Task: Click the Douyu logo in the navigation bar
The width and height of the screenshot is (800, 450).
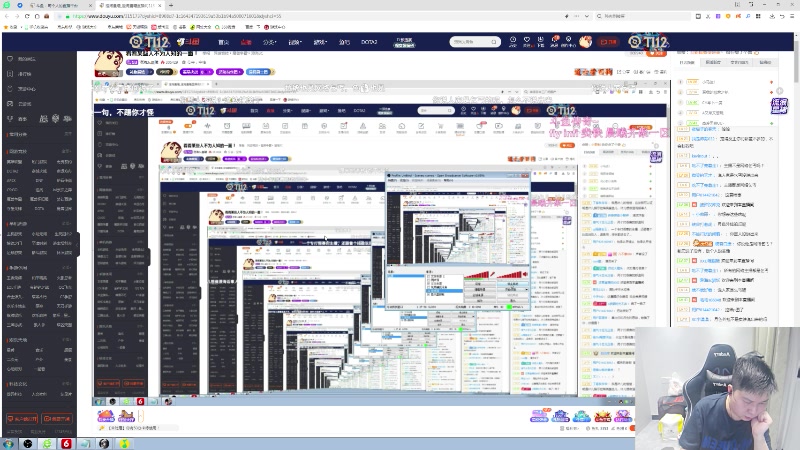Action: 189,42
